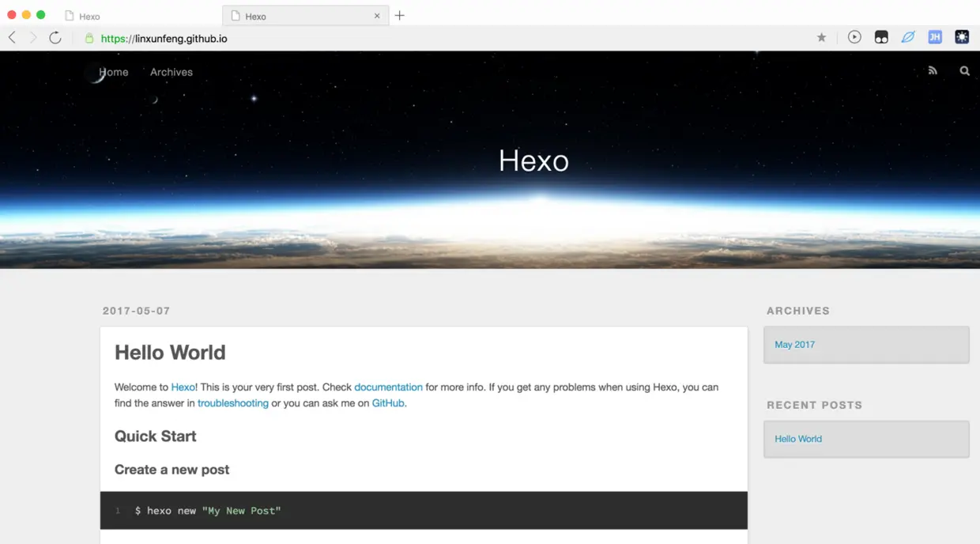Open the 2017-05-07 post date link
980x544 pixels.
pos(136,311)
